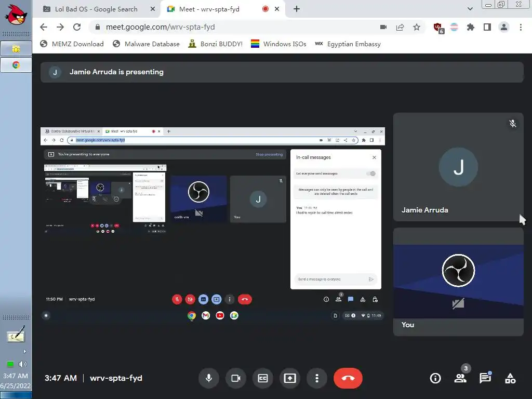Open Bonzi BUDDY! bookmark
Image resolution: width=532 pixels, height=399 pixels.
pyautogui.click(x=216, y=44)
